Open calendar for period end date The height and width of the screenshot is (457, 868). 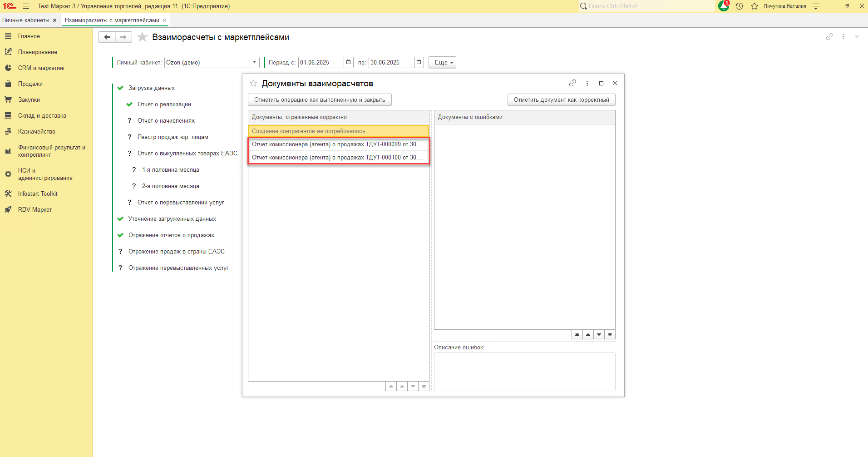[419, 62]
